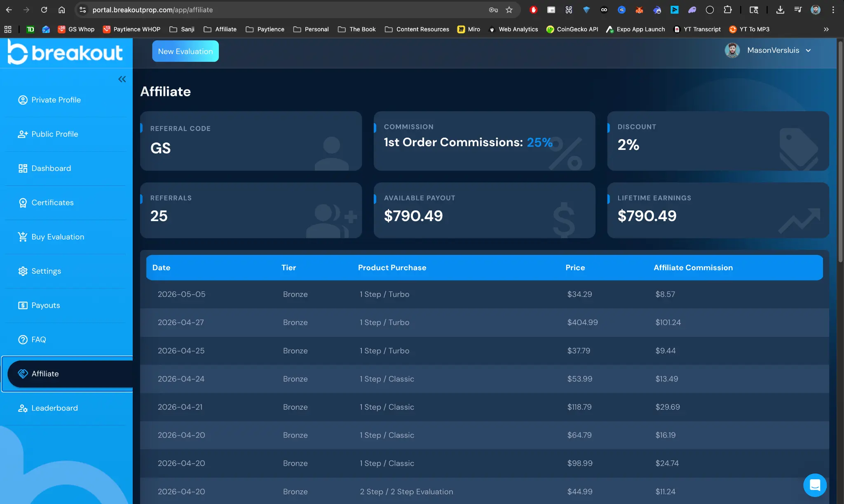Click the New Evaluation button
Image resolution: width=844 pixels, height=504 pixels.
click(185, 51)
